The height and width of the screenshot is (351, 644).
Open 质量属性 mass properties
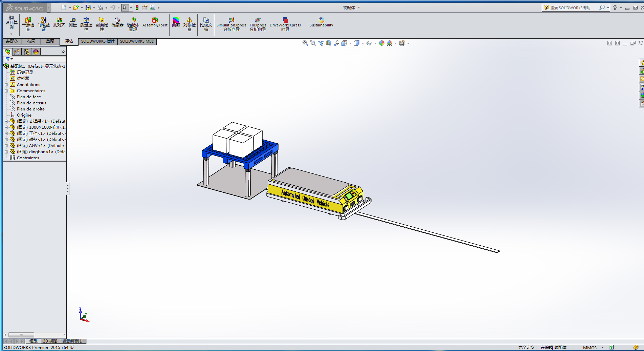coord(86,24)
